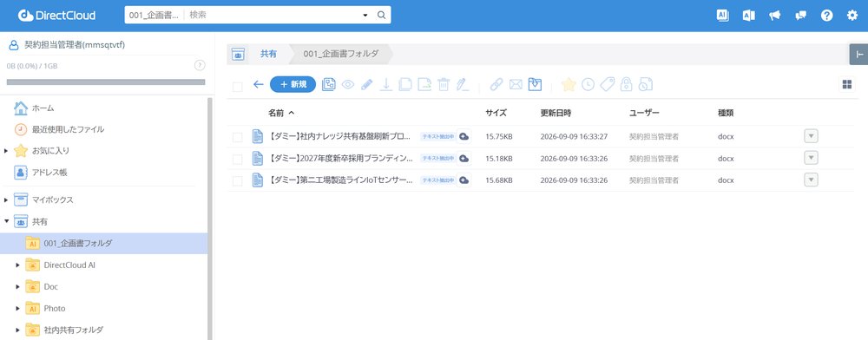Expand the お気に入り tree node
Screen dimensions: 868x340
(x=6, y=151)
